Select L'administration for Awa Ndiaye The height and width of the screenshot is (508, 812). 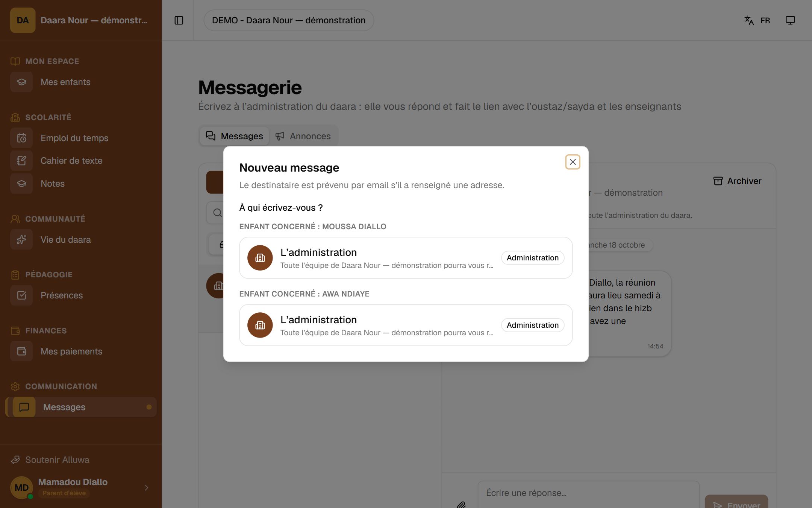406,325
